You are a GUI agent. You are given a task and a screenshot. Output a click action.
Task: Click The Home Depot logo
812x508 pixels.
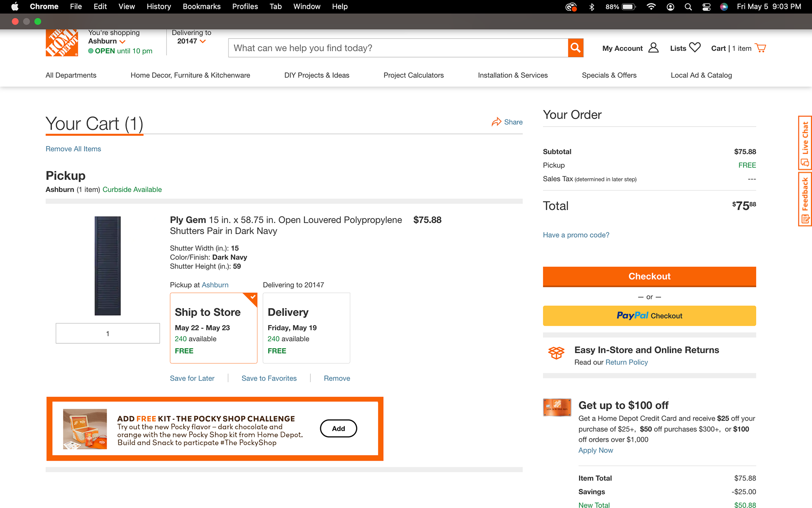(62, 43)
